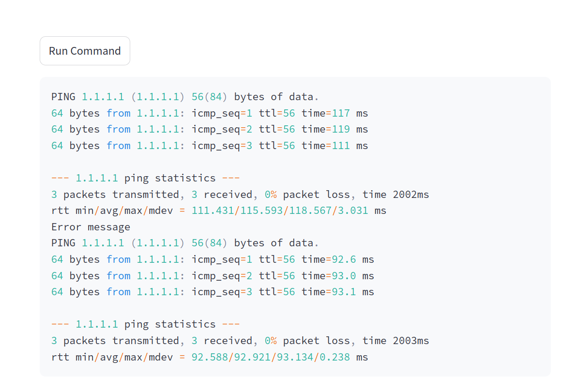Click the mdev value 0.238

click(x=335, y=357)
